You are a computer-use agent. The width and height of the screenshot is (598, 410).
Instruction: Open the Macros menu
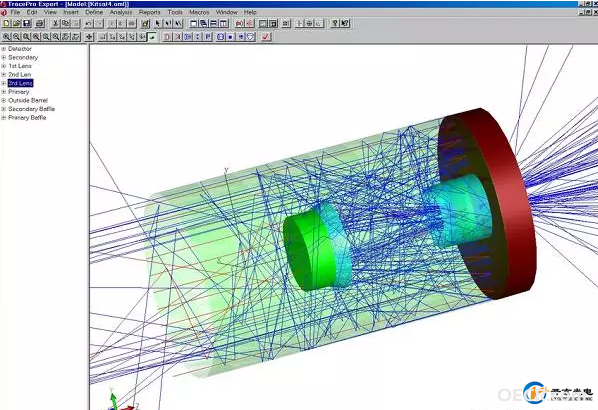click(x=199, y=12)
